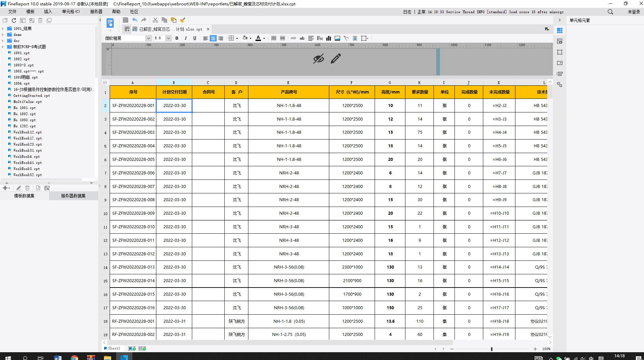The image size is (644, 360).
Task: Click merge cells icon
Action: [x=274, y=38]
